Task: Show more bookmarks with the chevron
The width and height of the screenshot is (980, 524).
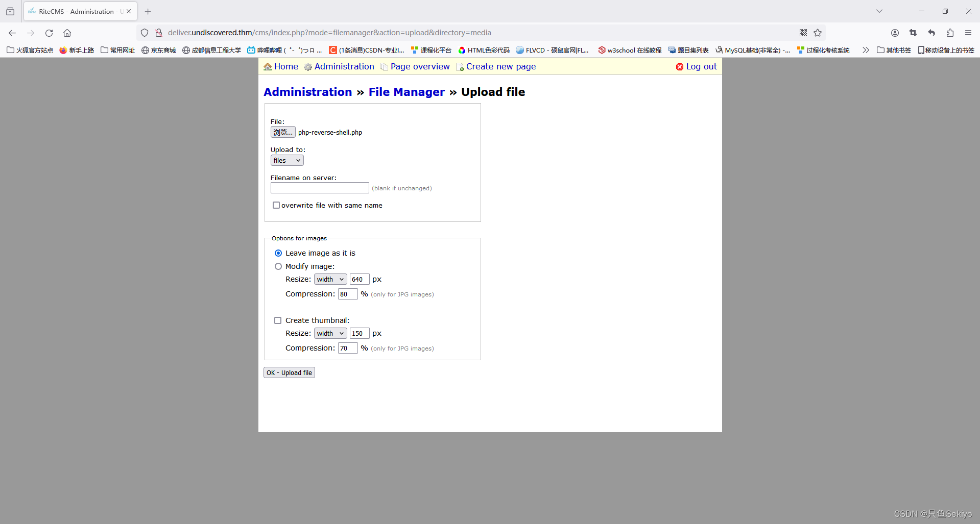Action: [866, 50]
